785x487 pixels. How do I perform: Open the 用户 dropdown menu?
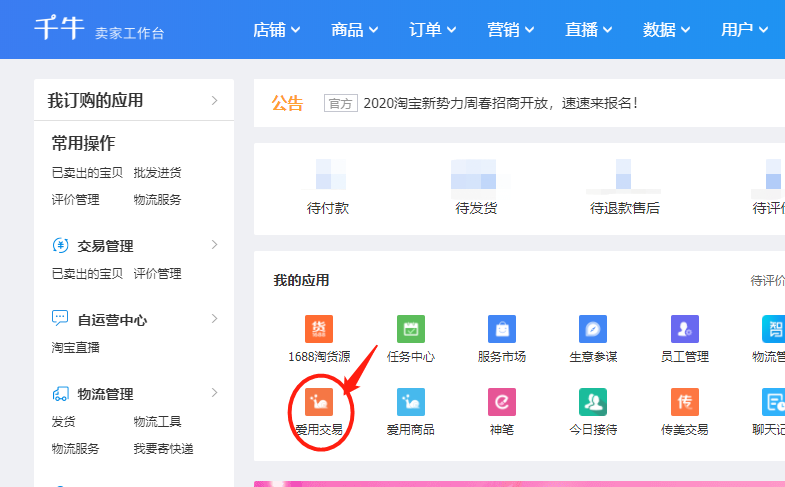coord(745,30)
